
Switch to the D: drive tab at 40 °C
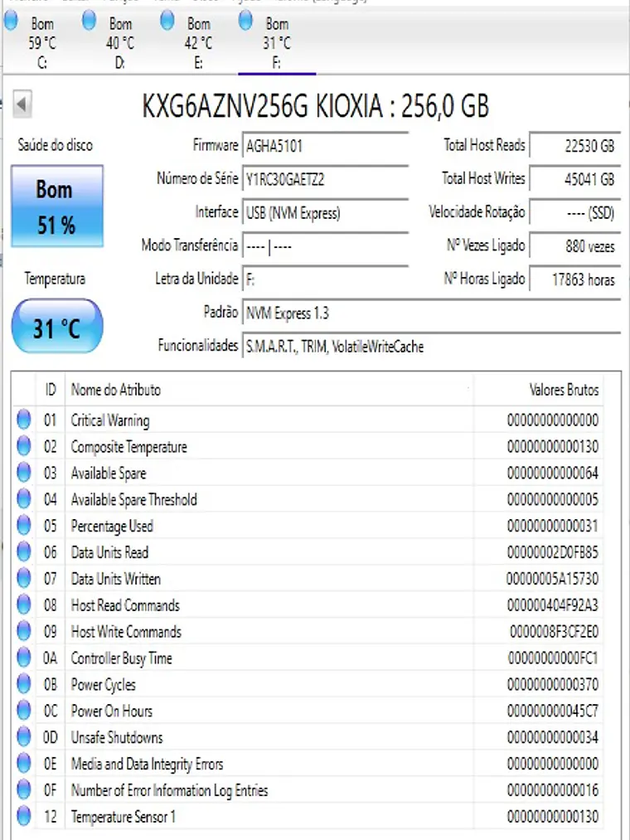120,43
